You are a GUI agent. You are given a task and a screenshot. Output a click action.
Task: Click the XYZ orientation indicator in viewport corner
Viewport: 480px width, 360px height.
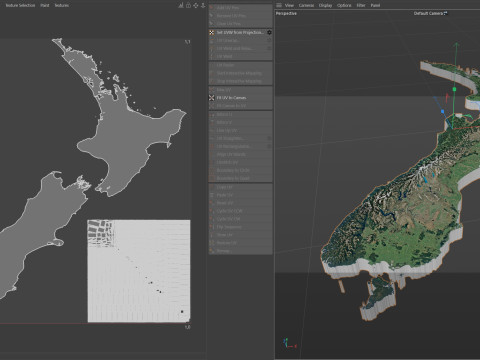click(289, 343)
